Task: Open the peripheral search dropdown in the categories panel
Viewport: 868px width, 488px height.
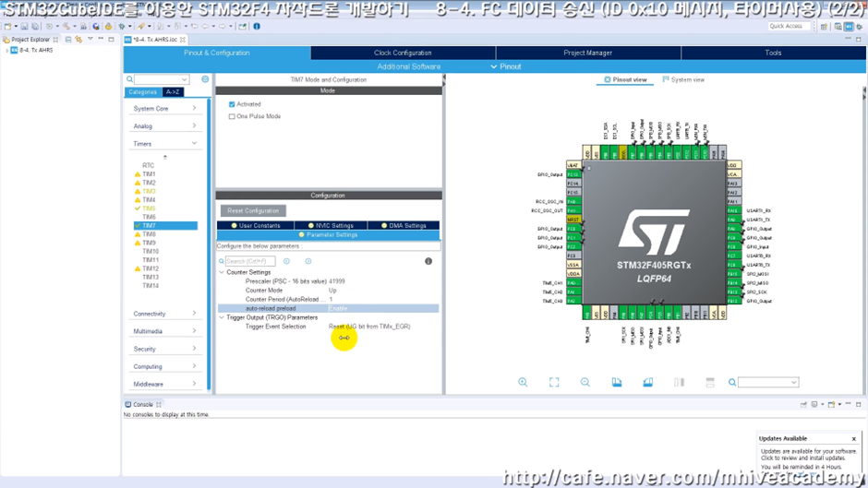Action: click(x=185, y=79)
